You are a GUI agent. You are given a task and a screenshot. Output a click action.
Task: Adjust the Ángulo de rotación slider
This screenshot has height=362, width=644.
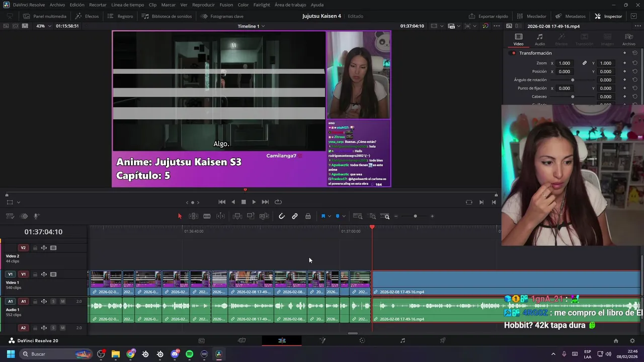pos(573,80)
